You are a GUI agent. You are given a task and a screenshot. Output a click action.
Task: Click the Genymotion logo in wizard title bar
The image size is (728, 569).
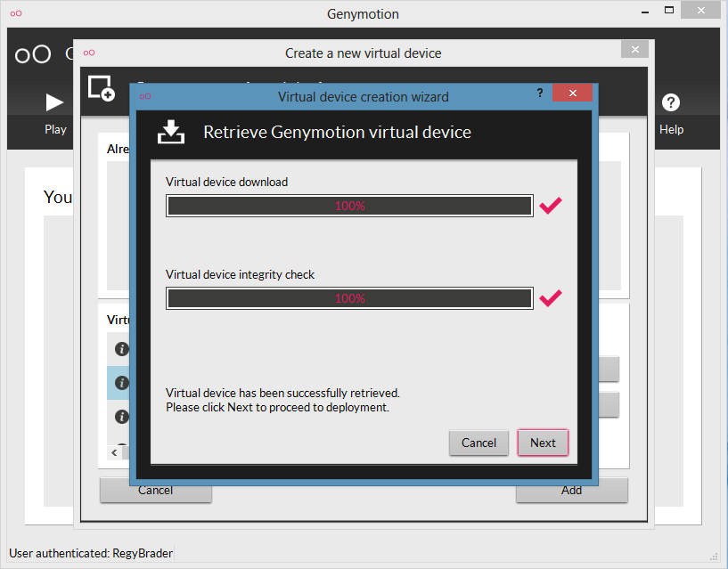click(145, 96)
